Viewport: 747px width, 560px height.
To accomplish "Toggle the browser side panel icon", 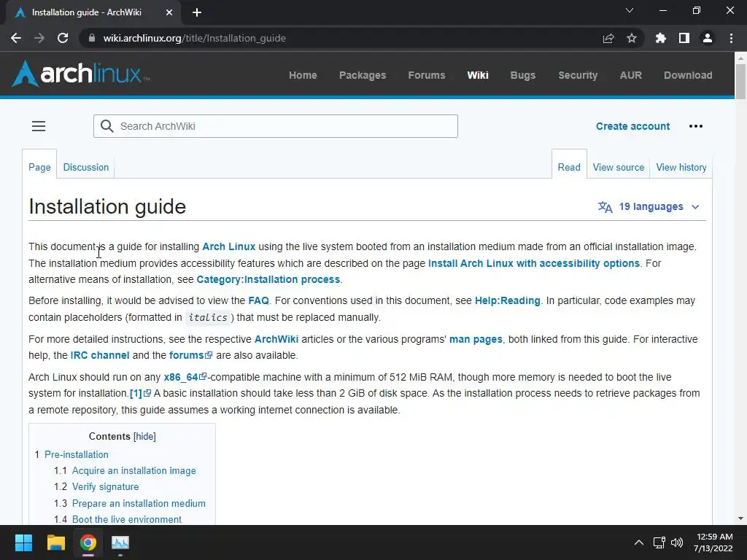I will [684, 38].
